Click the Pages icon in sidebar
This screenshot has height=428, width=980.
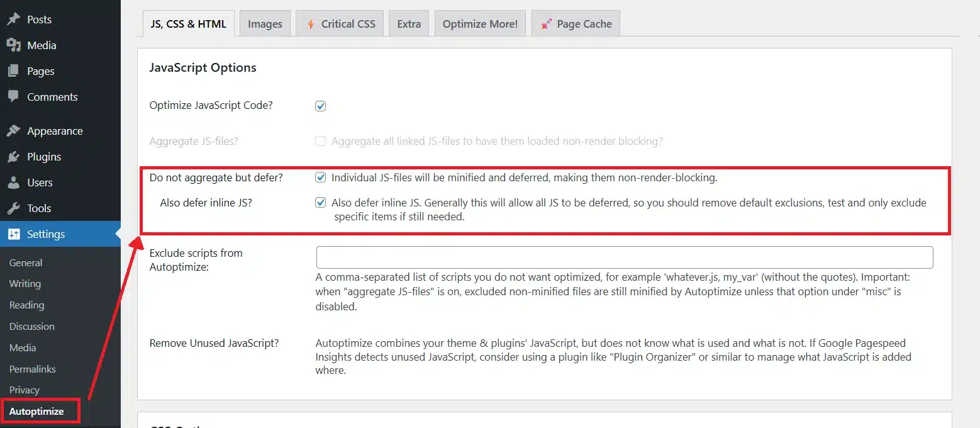point(13,71)
